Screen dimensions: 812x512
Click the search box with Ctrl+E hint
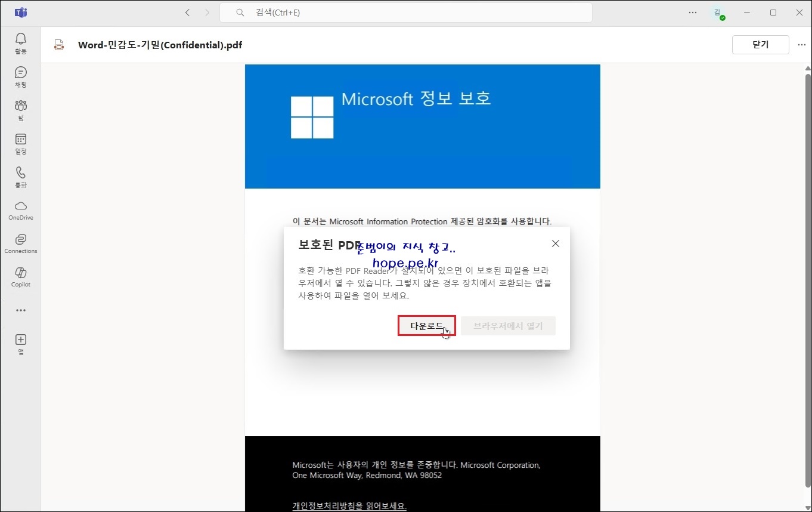[406, 13]
